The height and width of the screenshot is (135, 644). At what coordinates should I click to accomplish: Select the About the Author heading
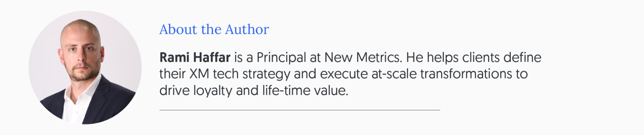coord(214,29)
